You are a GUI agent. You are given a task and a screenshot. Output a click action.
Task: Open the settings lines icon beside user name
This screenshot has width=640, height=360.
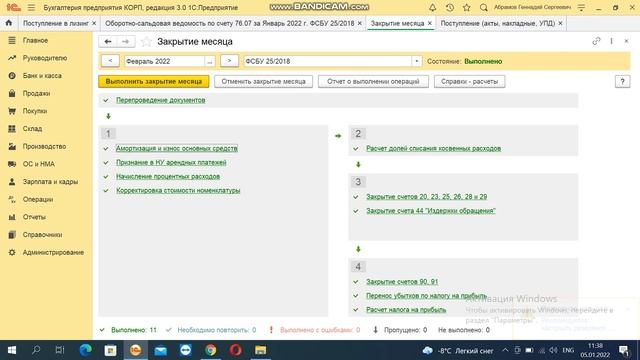582,7
